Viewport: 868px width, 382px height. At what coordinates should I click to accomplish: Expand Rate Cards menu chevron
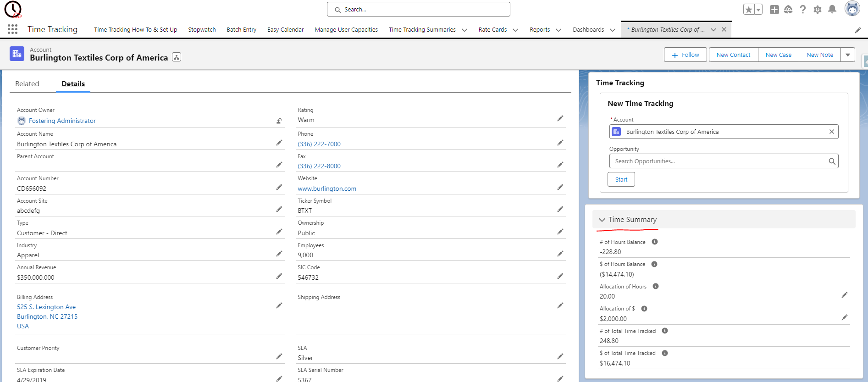[x=515, y=30]
